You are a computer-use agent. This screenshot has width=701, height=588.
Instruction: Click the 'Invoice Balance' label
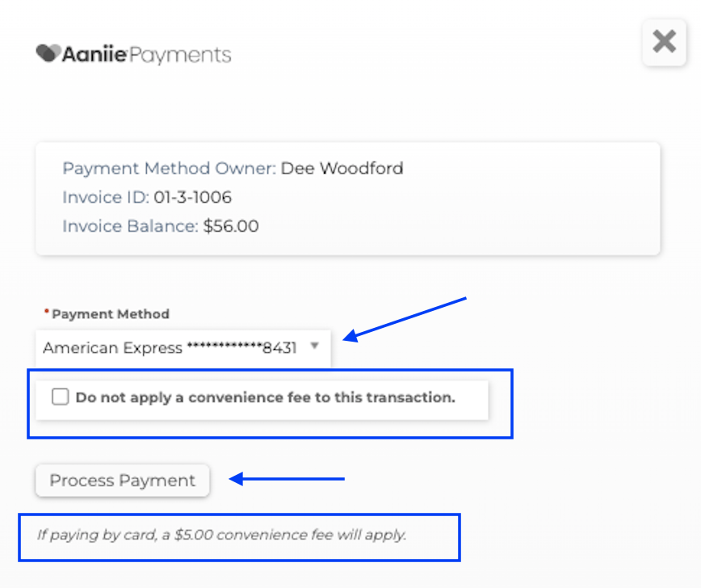click(x=130, y=226)
